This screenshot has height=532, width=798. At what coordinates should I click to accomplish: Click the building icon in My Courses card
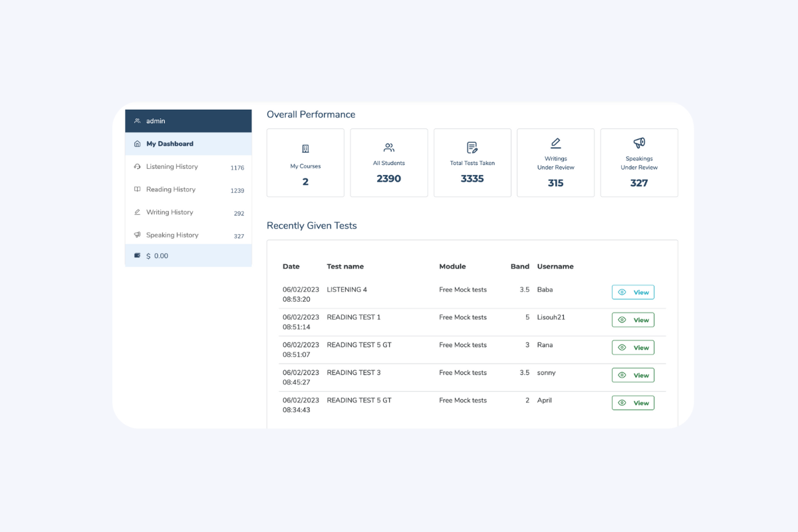[305, 148]
